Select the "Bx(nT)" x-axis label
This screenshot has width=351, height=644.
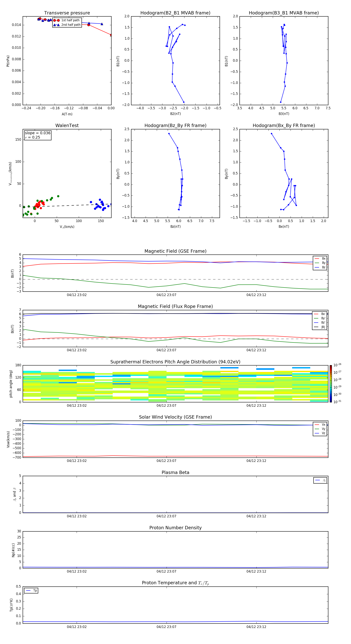click(x=284, y=227)
